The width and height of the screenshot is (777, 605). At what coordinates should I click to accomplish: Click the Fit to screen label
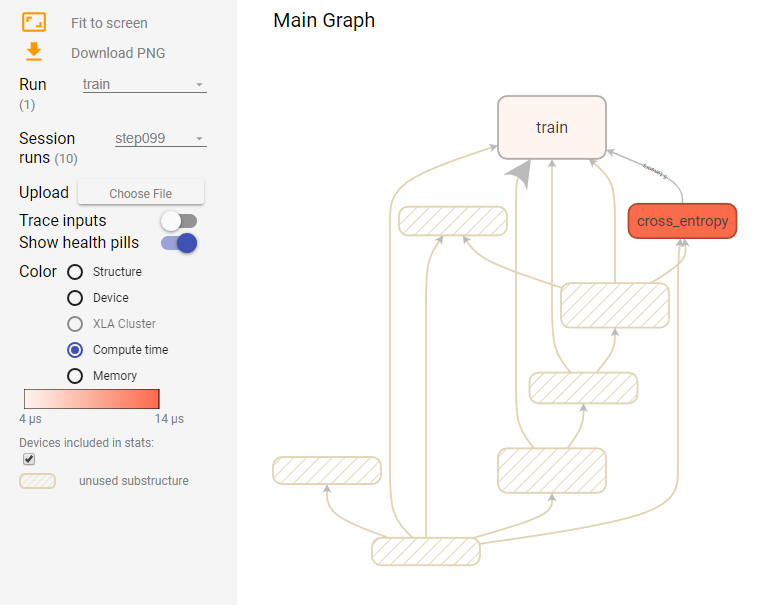[109, 23]
